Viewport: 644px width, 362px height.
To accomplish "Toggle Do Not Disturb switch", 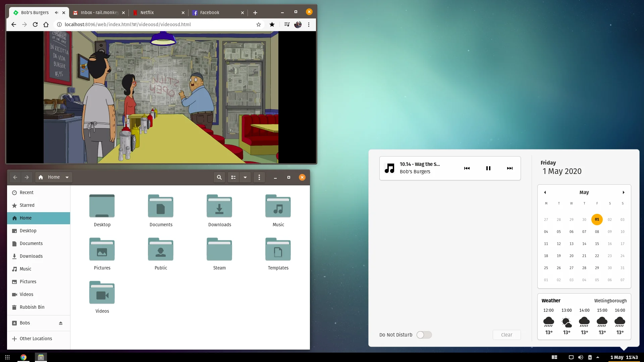I will click(424, 335).
